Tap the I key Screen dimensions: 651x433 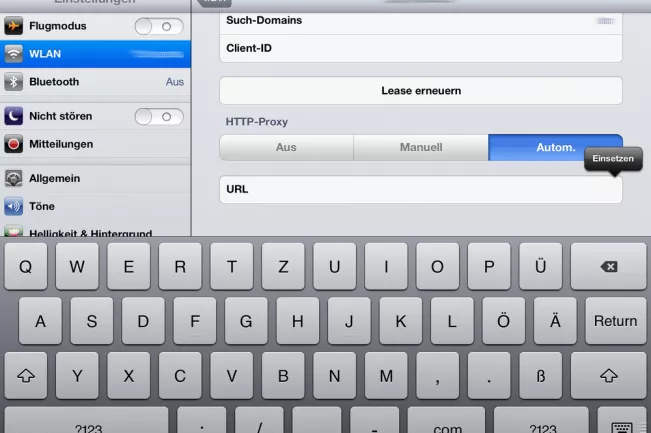(386, 267)
